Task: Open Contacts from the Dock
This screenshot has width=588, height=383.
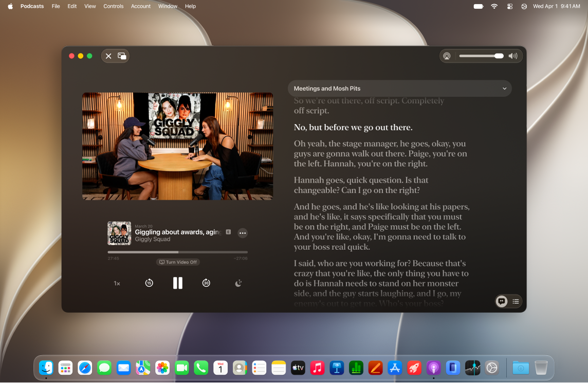Action: point(240,368)
